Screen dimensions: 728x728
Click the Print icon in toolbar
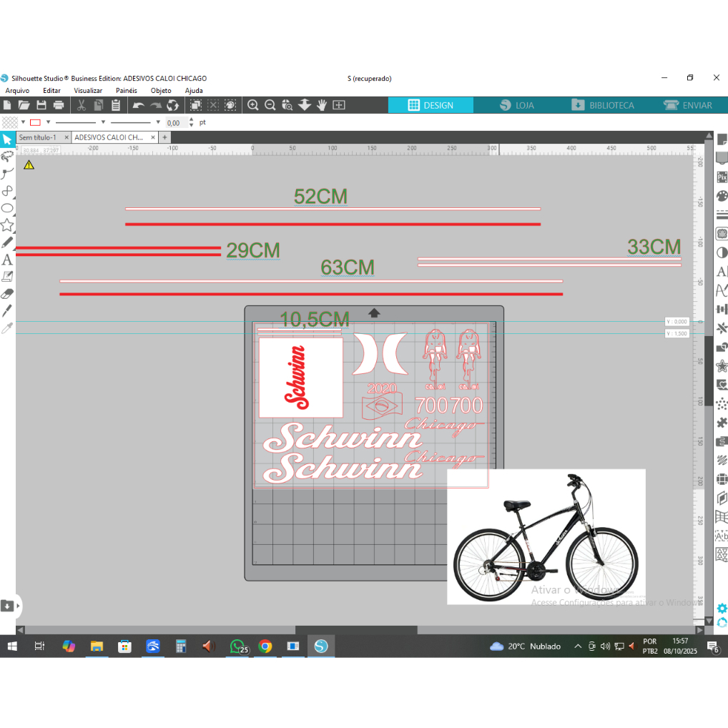pyautogui.click(x=59, y=105)
